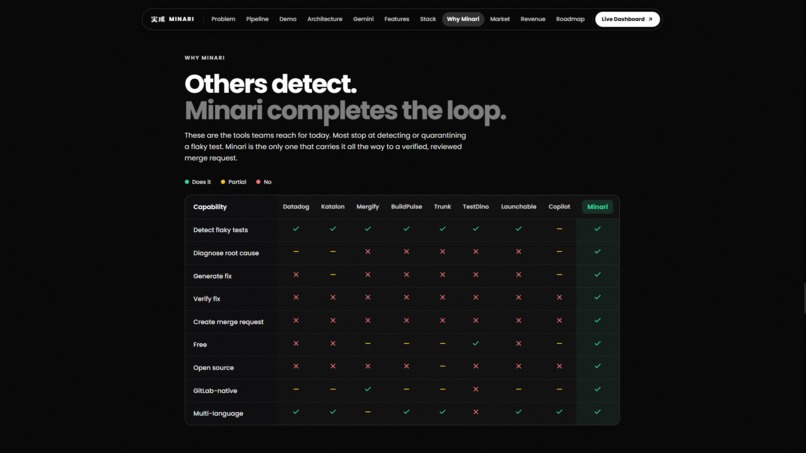806x453 pixels.
Task: Click the Katalon column header
Action: point(333,207)
